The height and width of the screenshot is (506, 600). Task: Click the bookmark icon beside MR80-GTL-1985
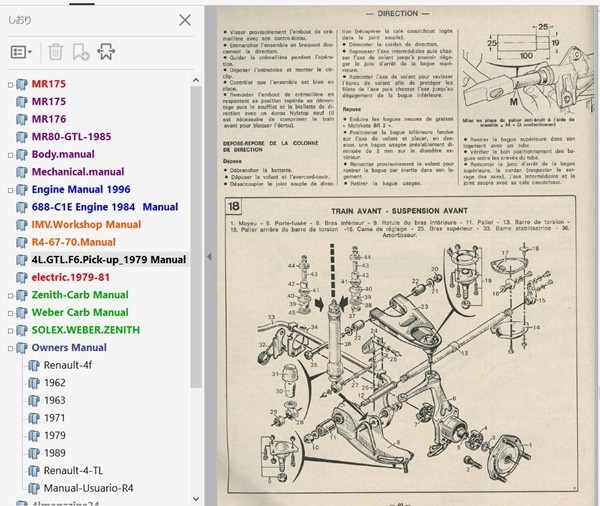22,137
